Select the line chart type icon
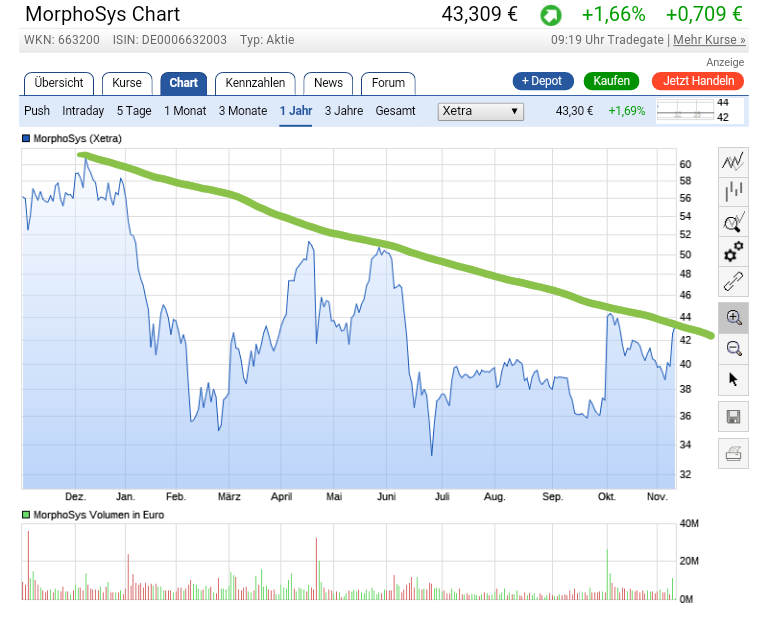This screenshot has height=623, width=768. point(733,161)
